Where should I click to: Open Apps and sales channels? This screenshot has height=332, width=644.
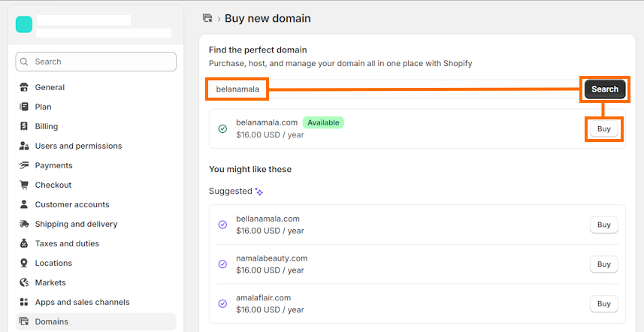[x=95, y=302]
